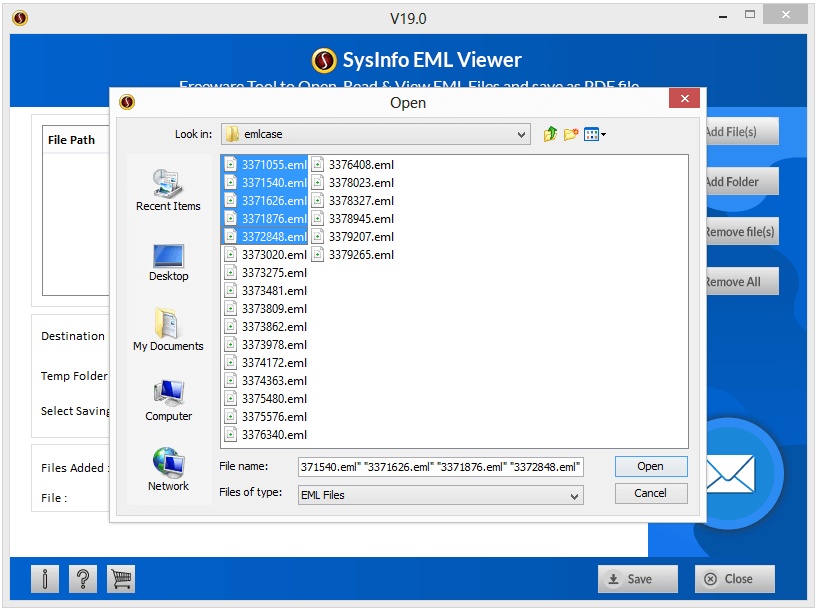Select file 3372848.eml
Image resolution: width=816 pixels, height=609 pixels.
coord(265,237)
